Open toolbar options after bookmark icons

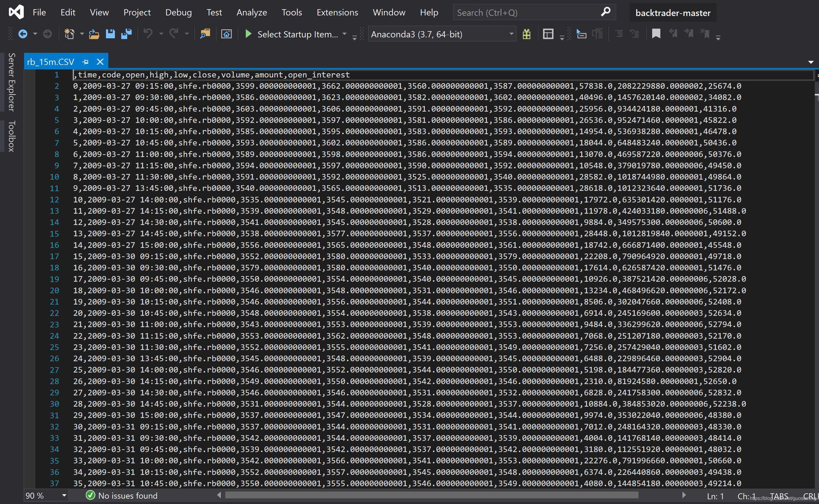click(718, 37)
